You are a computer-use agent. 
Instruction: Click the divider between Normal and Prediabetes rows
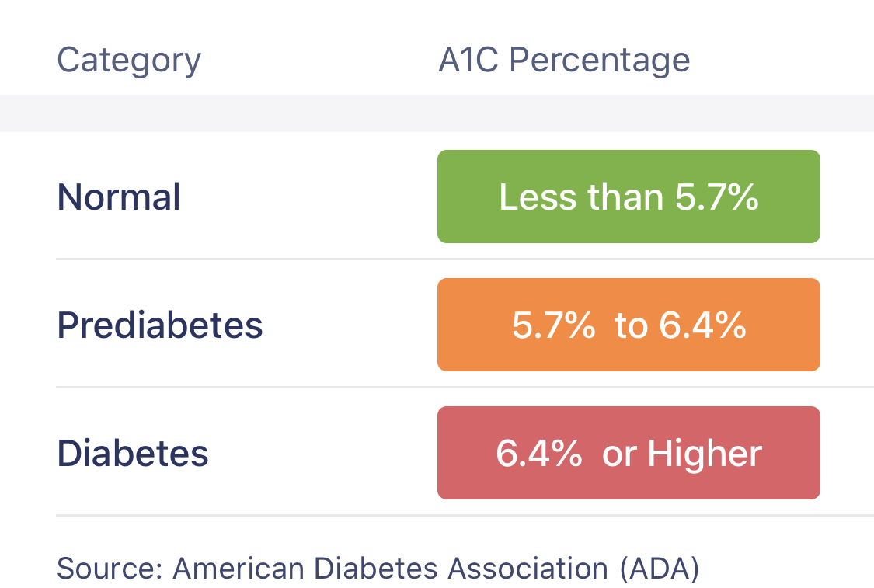coord(465,259)
